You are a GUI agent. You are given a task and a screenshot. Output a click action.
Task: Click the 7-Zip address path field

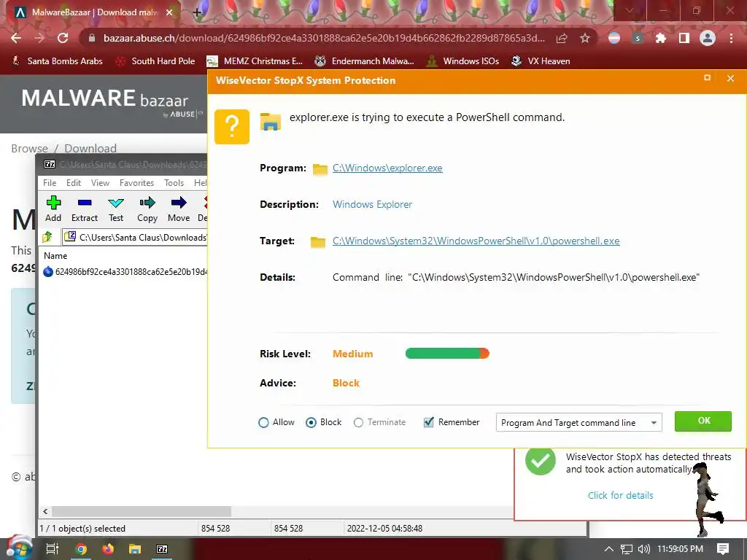click(x=135, y=237)
